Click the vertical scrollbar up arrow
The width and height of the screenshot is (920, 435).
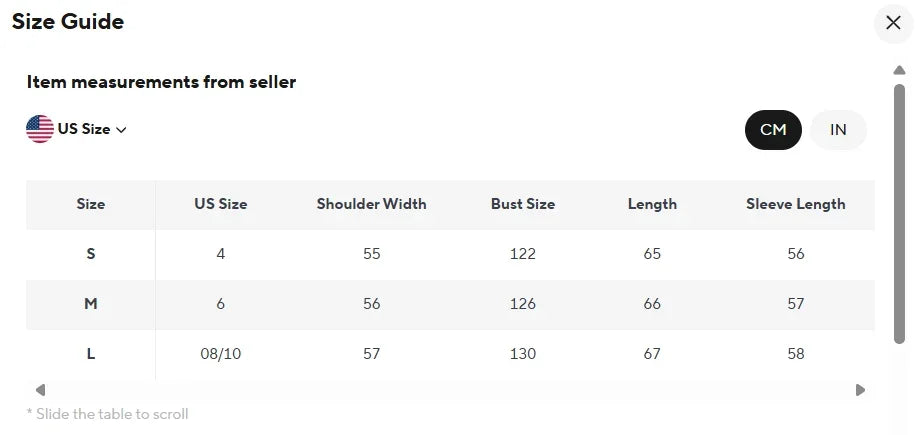[899, 70]
